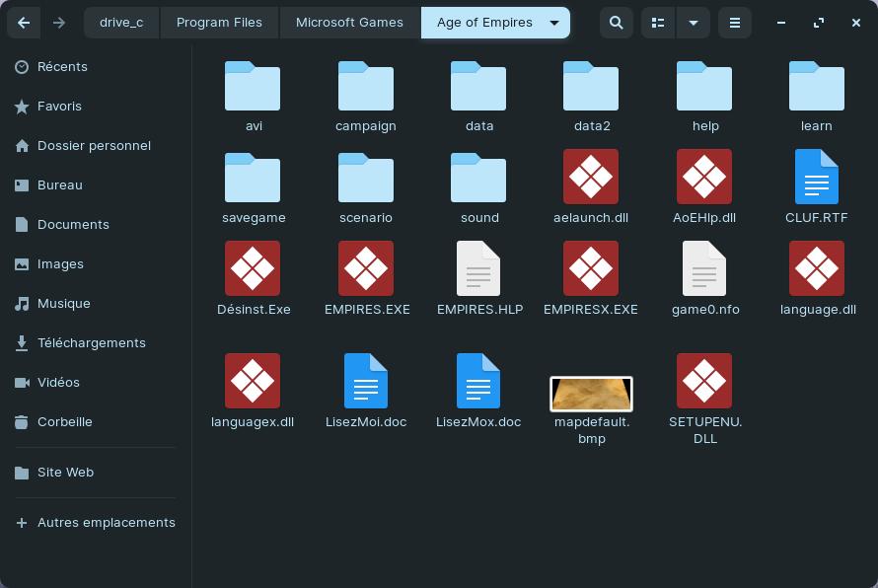This screenshot has height=588, width=878.
Task: Open Favoris in the sidebar
Action: 96,107
